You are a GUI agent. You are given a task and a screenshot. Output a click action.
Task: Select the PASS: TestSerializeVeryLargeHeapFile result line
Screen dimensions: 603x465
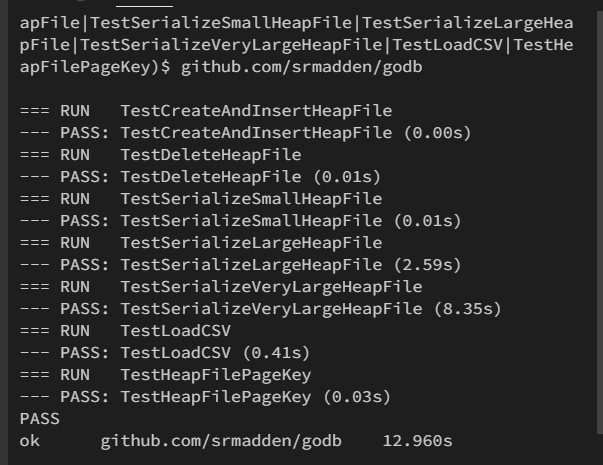pos(260,309)
